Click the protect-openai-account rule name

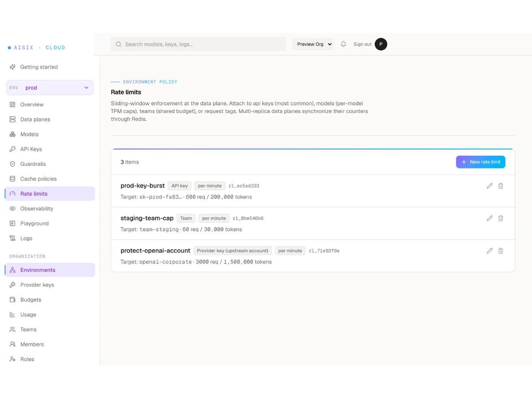click(155, 250)
